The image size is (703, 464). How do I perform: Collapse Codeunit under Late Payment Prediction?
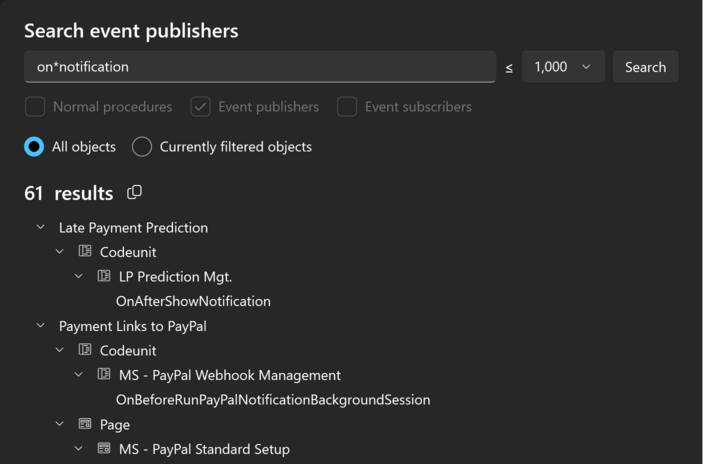click(60, 252)
